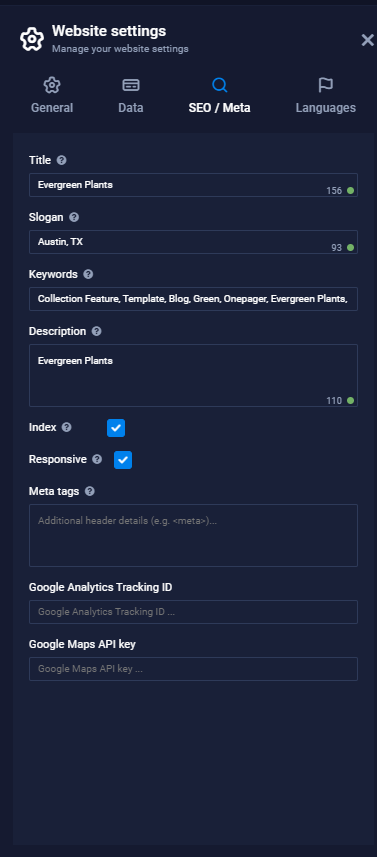Focus the Google Analytics Tracking ID field

(x=193, y=612)
